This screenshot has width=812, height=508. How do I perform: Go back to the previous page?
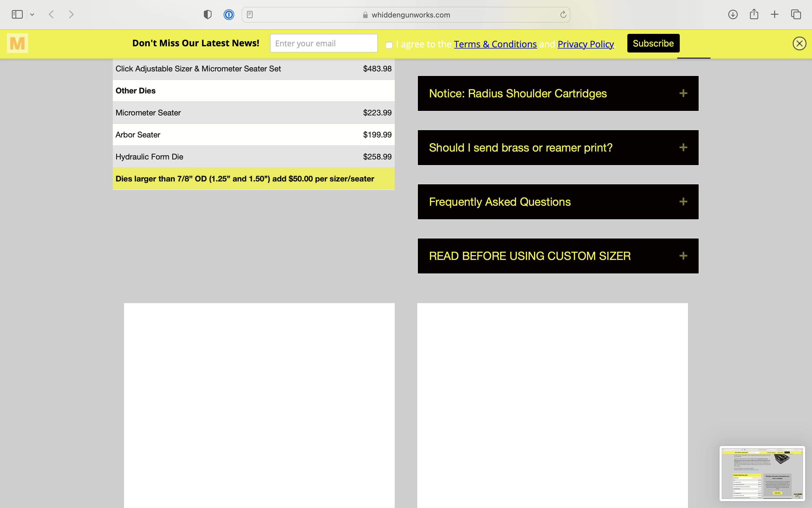(x=51, y=14)
